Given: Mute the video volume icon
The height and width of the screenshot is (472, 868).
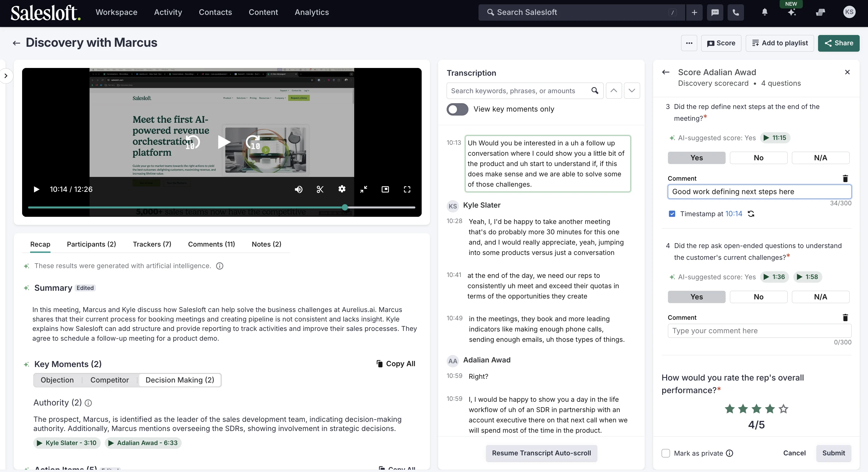Looking at the screenshot, I should [x=299, y=189].
